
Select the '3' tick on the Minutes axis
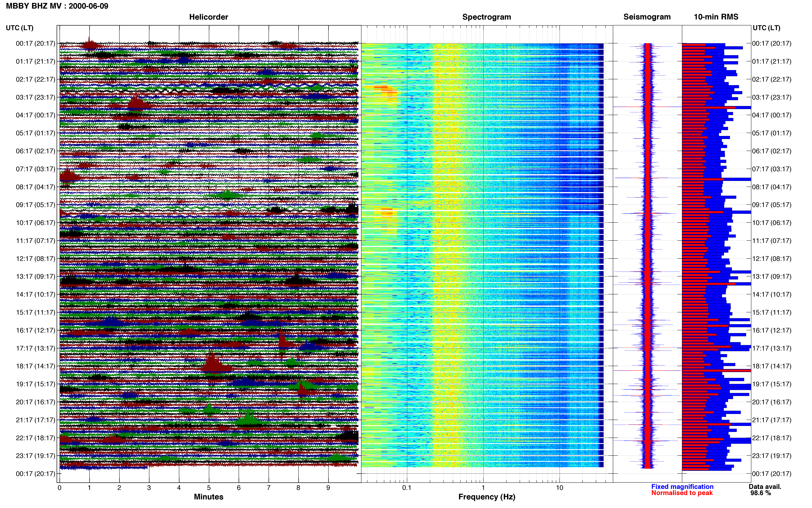(x=149, y=488)
